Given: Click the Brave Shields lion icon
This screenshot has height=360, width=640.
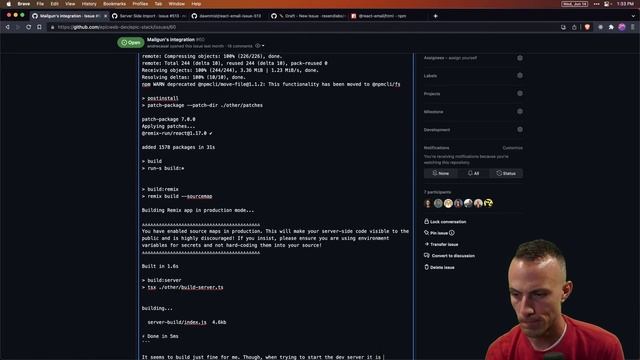Looking at the screenshot, I should tap(587, 27).
